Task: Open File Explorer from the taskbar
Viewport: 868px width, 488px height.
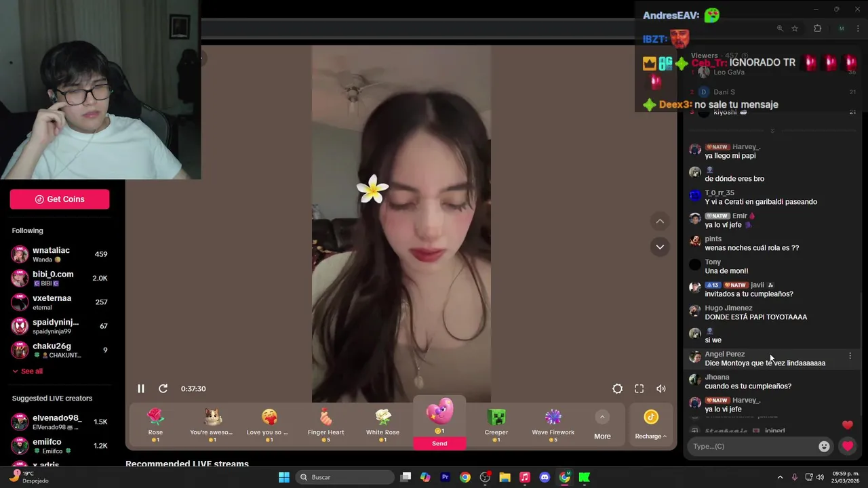Action: click(x=505, y=477)
